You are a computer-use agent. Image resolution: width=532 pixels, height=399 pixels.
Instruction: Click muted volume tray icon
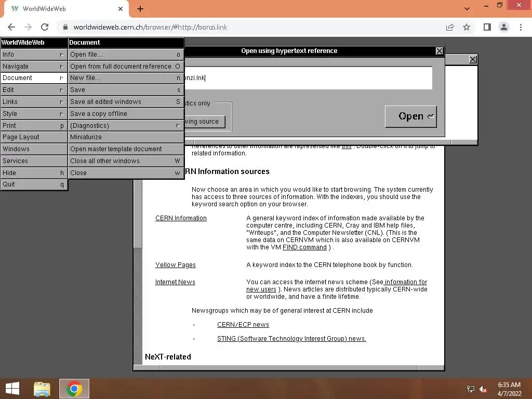483,389
